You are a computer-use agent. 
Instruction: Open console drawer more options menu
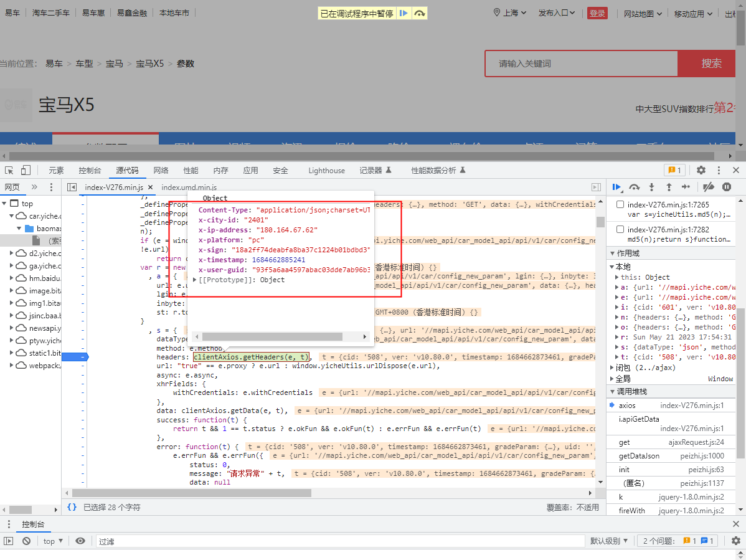9,524
